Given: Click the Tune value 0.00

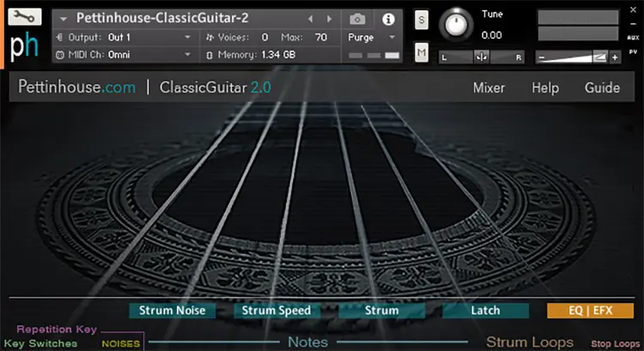Looking at the screenshot, I should point(492,35).
